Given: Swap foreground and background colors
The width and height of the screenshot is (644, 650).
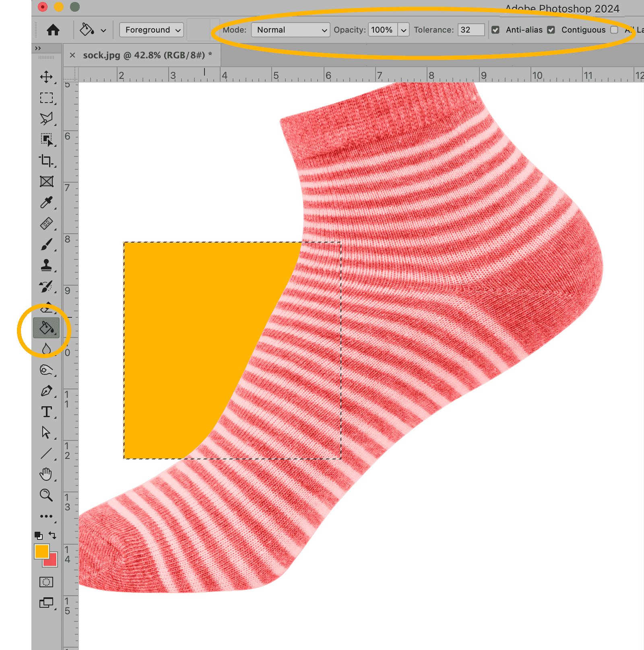Looking at the screenshot, I should (x=52, y=535).
